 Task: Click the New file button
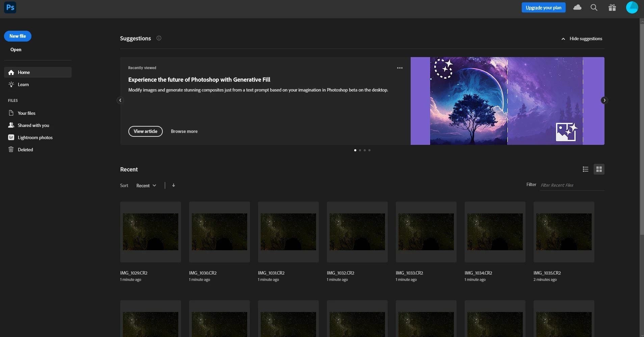coord(18,36)
